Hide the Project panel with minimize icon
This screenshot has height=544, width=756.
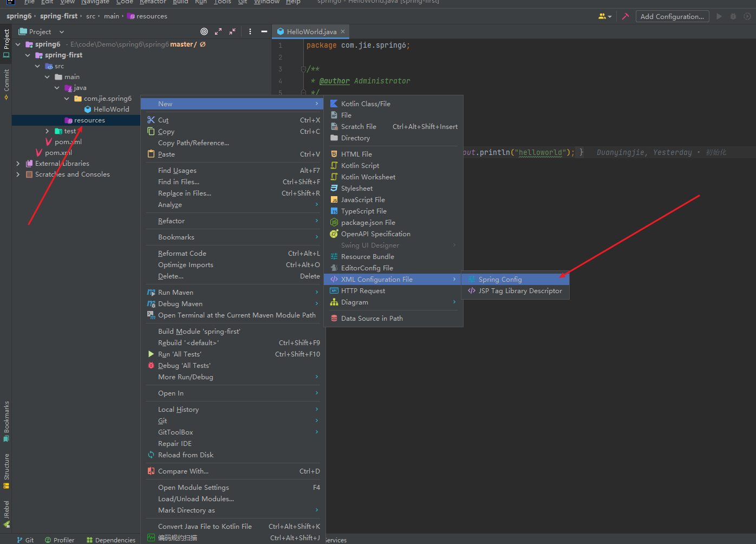264,31
